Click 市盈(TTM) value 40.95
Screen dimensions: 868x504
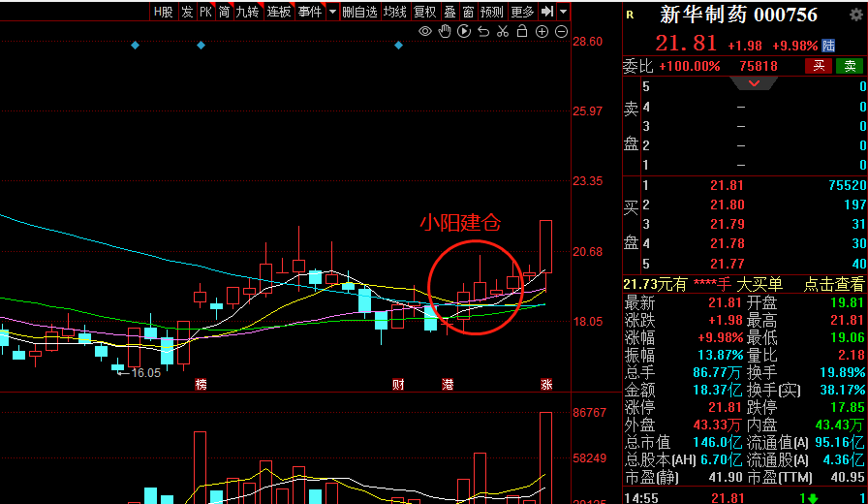pyautogui.click(x=847, y=478)
